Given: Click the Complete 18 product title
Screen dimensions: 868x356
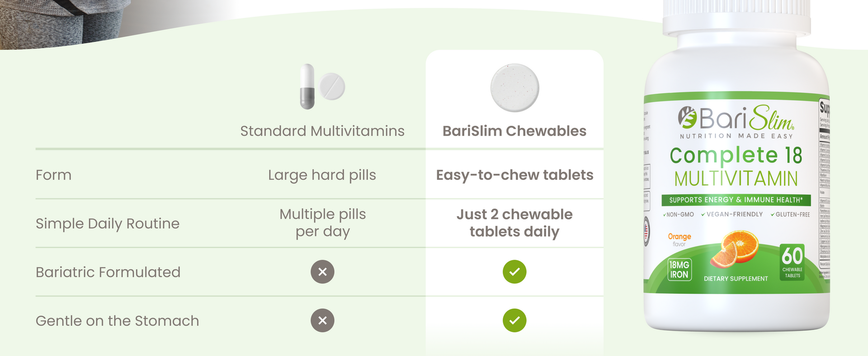Looking at the screenshot, I should pyautogui.click(x=736, y=155).
